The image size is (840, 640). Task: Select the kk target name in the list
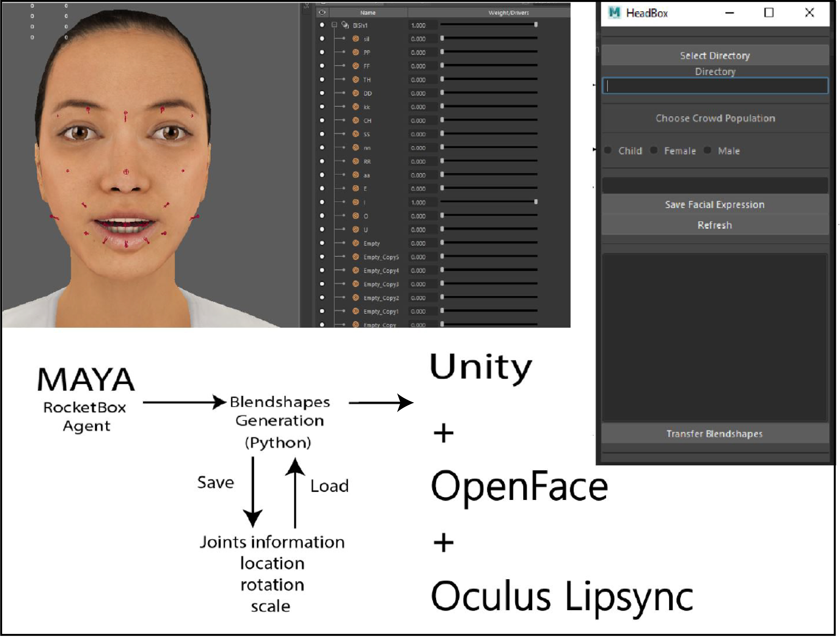pyautogui.click(x=367, y=107)
